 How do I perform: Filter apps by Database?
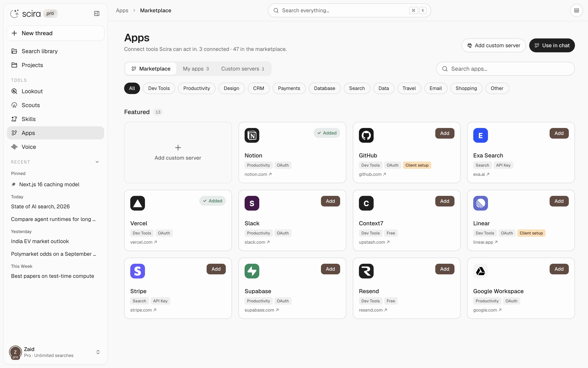[x=324, y=88]
